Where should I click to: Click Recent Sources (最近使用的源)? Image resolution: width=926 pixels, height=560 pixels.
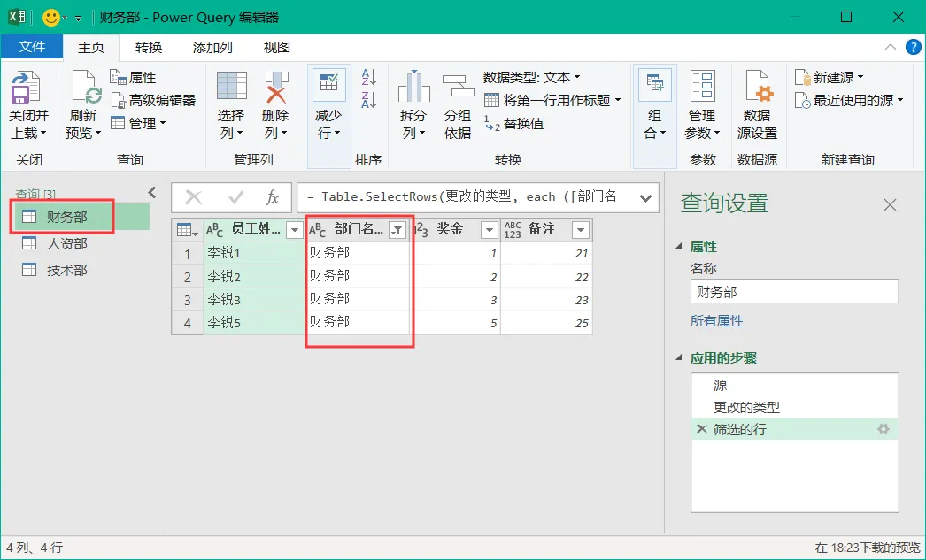[848, 100]
